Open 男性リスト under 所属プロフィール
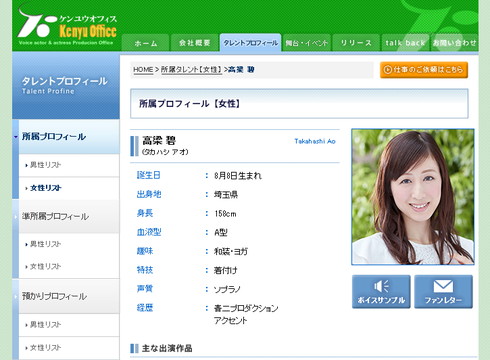 (69, 165)
